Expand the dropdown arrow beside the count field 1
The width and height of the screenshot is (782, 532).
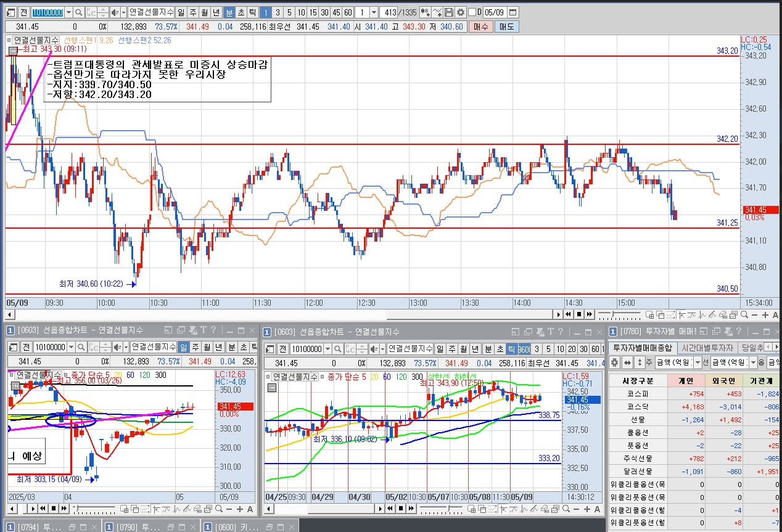pyautogui.click(x=374, y=12)
